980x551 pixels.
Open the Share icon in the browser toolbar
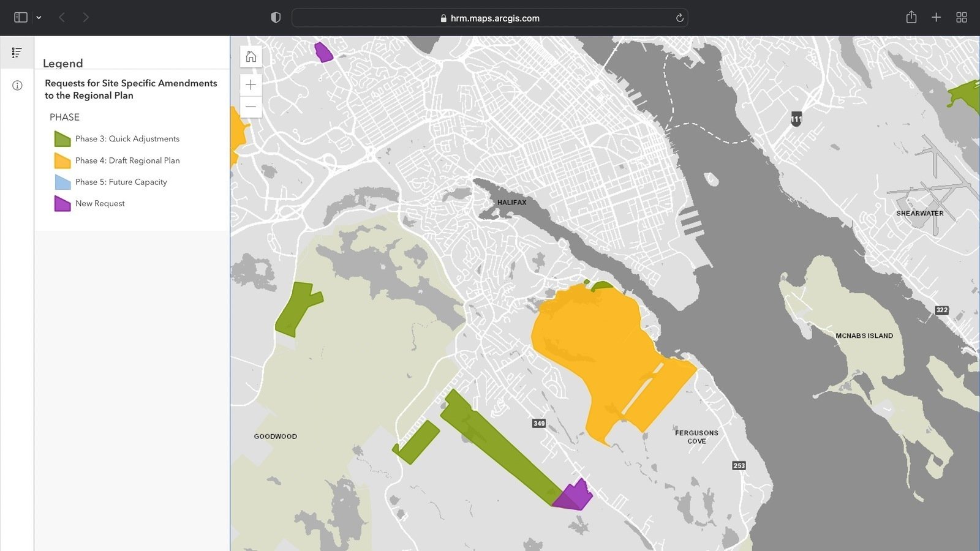[x=911, y=17]
